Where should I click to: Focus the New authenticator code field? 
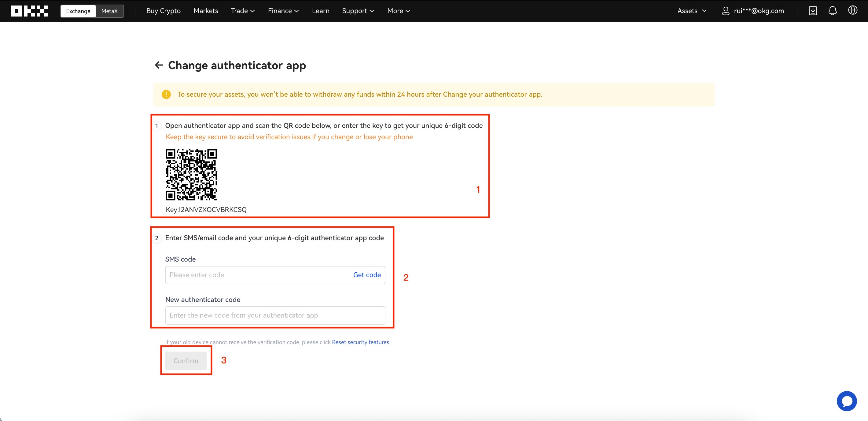275,315
